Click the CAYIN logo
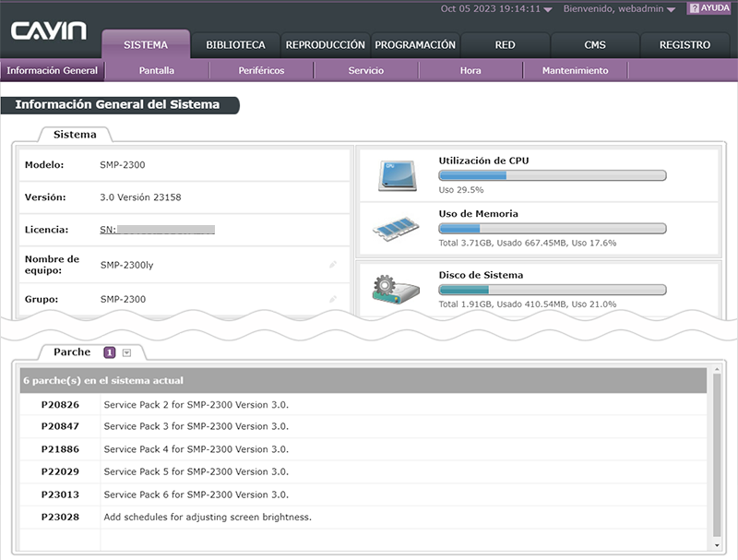 click(x=49, y=31)
